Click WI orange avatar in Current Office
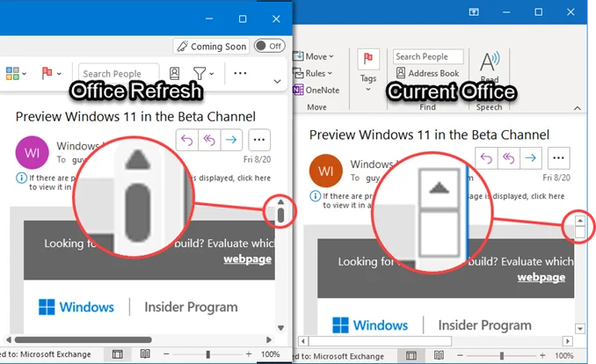The height and width of the screenshot is (364, 596). click(x=326, y=171)
